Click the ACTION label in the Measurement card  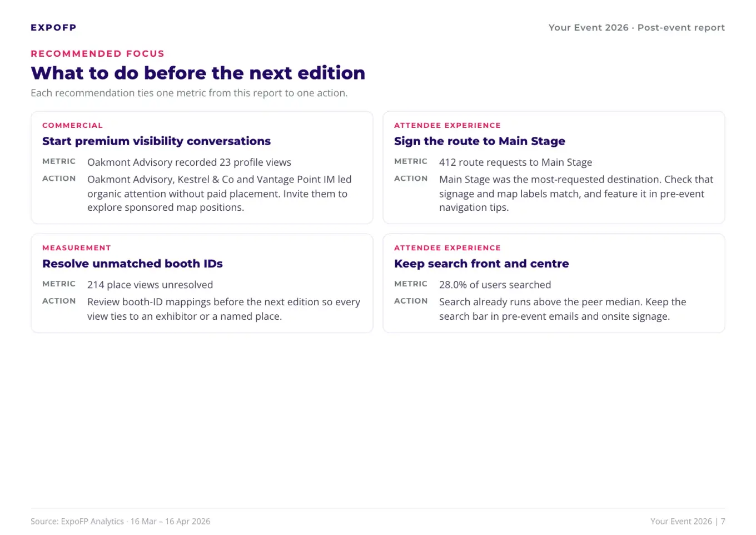pos(59,301)
